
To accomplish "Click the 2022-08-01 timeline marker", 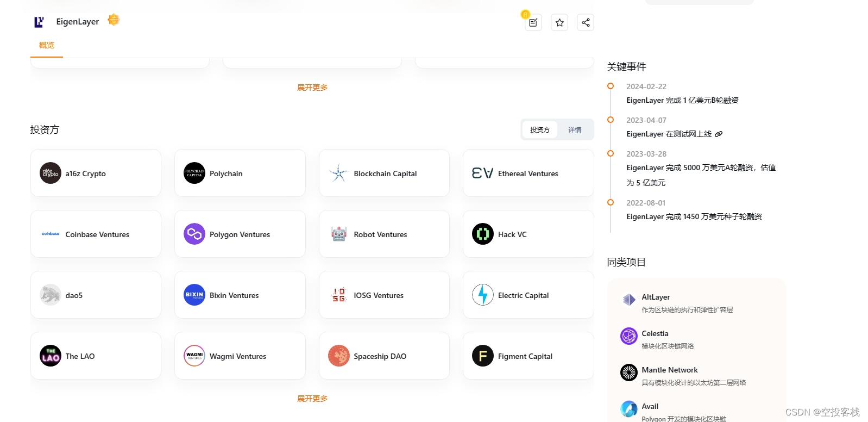I will coord(611,202).
